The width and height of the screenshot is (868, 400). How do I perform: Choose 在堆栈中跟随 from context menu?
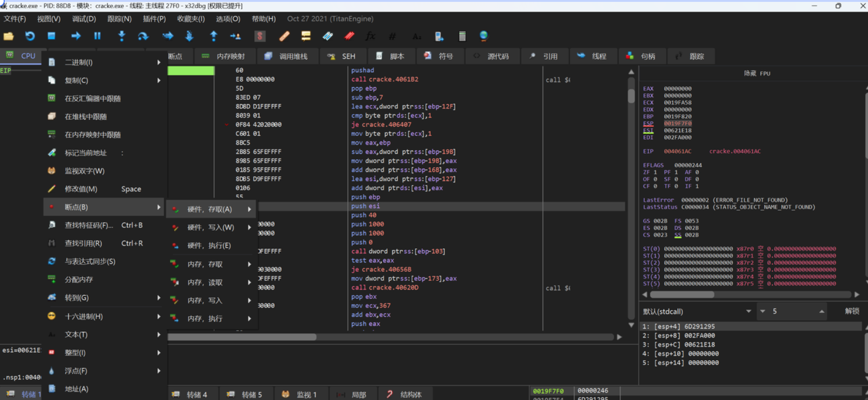[x=105, y=116]
